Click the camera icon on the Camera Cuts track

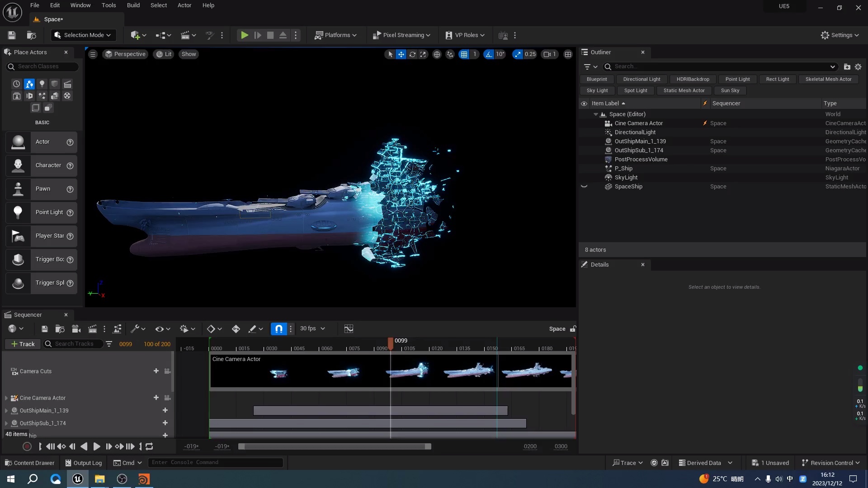(x=167, y=371)
